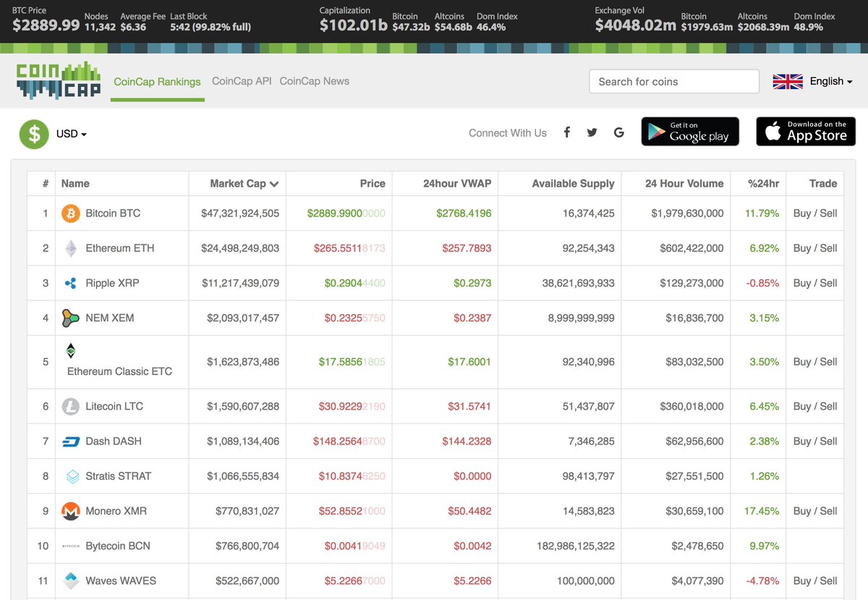Open the Litecoin LTC name link

tap(114, 406)
